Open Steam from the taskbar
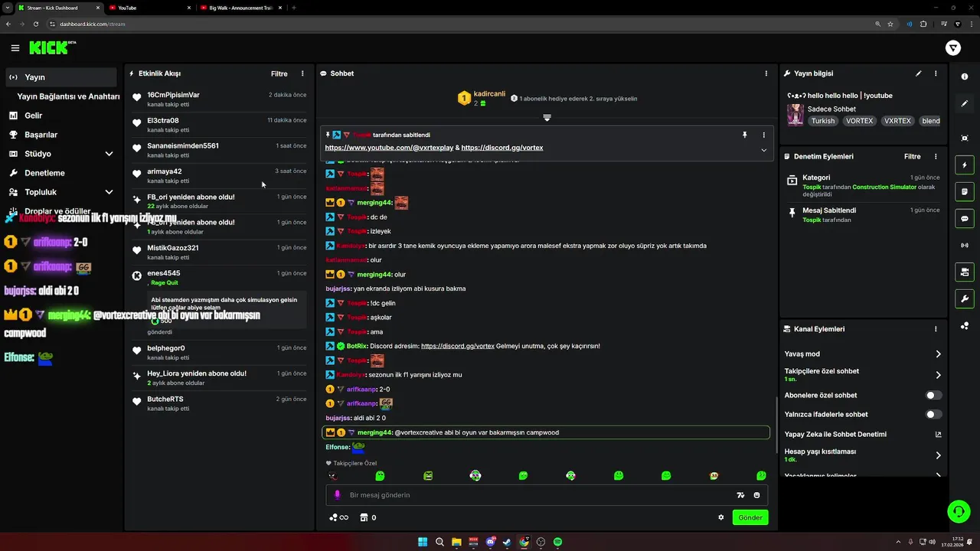This screenshot has width=980, height=551. tap(507, 542)
